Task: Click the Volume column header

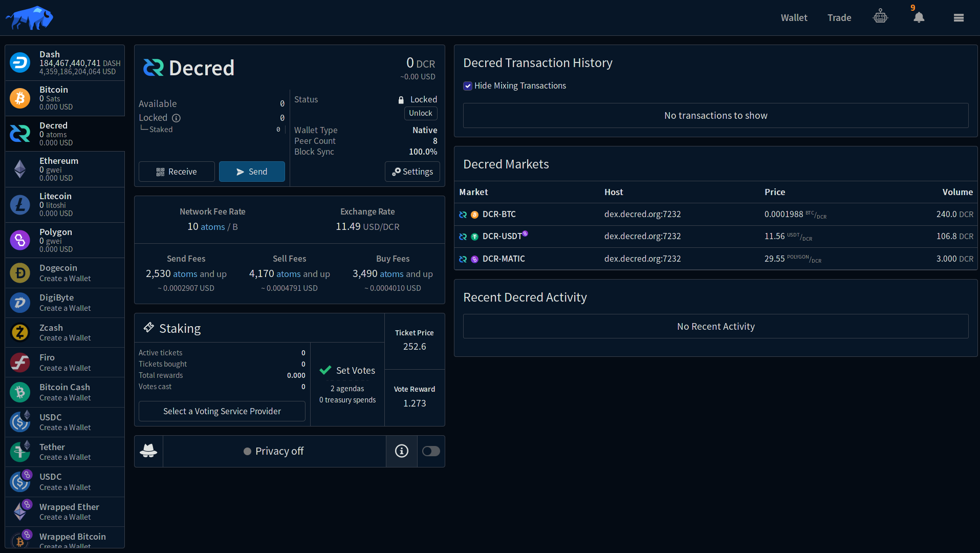Action: tap(957, 192)
